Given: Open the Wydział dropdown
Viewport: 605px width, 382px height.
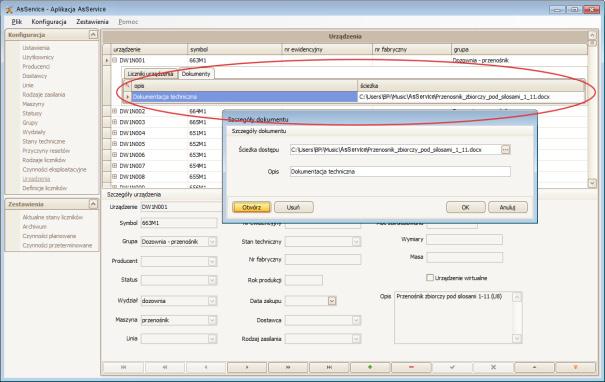Looking at the screenshot, I should coord(212,301).
